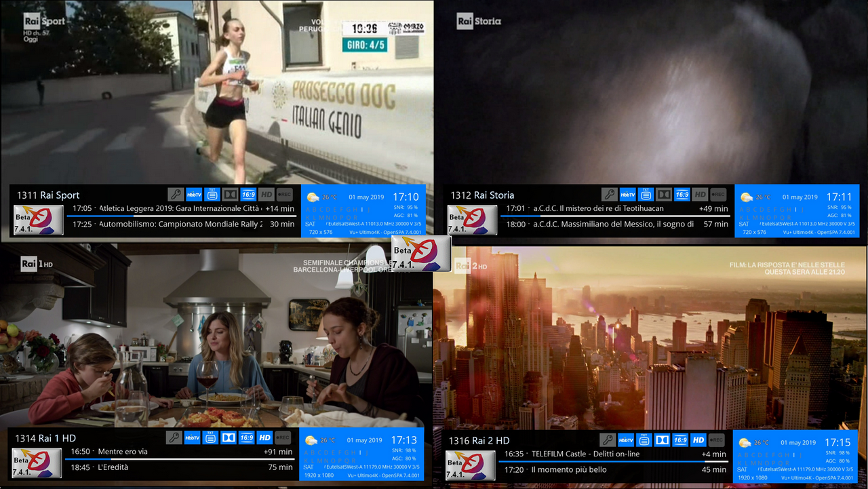
Task: Click the blue HD icon in Rai 1 HD infobar
Action: 264,438
